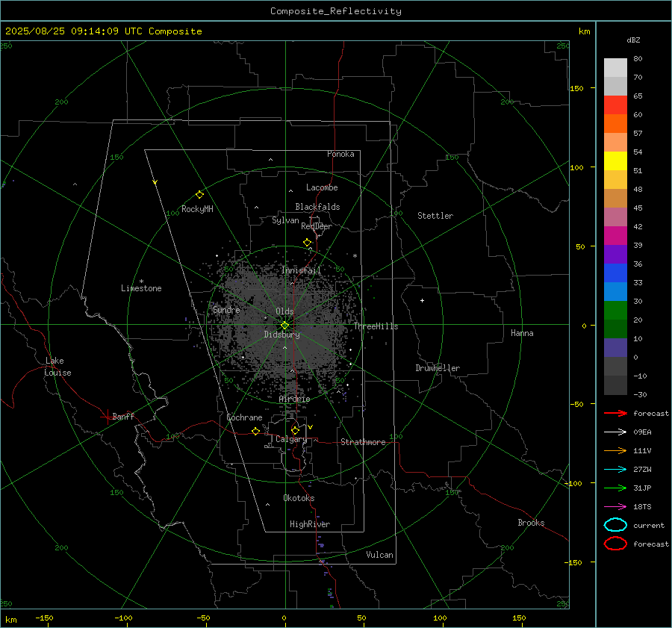Image resolution: width=672 pixels, height=628 pixels.
Task: Click the red forecast ellipse in legend
Action: [615, 544]
